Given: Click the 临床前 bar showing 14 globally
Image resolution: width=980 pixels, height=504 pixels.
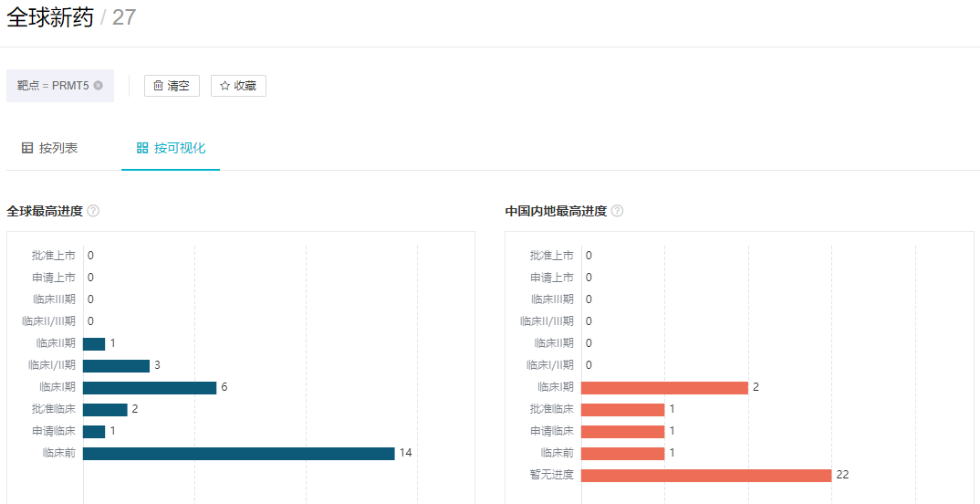Looking at the screenshot, I should [239, 454].
